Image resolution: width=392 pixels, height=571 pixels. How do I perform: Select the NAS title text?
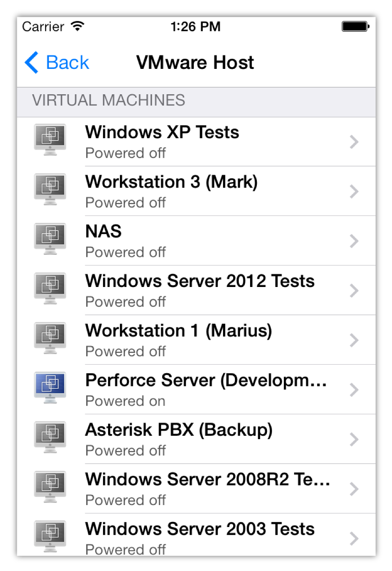[103, 231]
